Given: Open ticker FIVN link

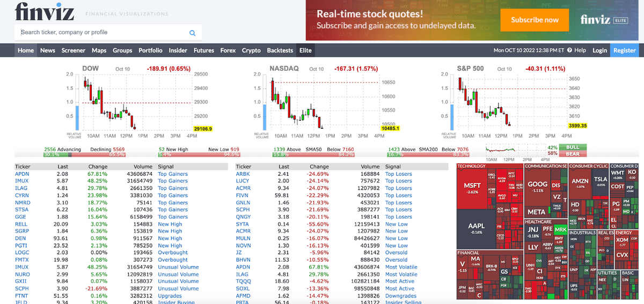Looking at the screenshot, I should [x=243, y=195].
